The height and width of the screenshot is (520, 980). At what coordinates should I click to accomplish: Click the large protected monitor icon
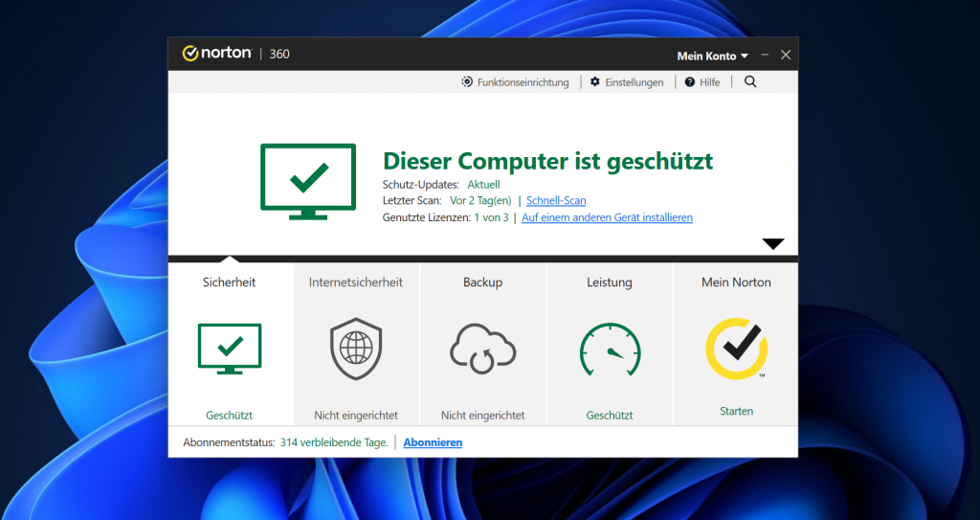[308, 181]
